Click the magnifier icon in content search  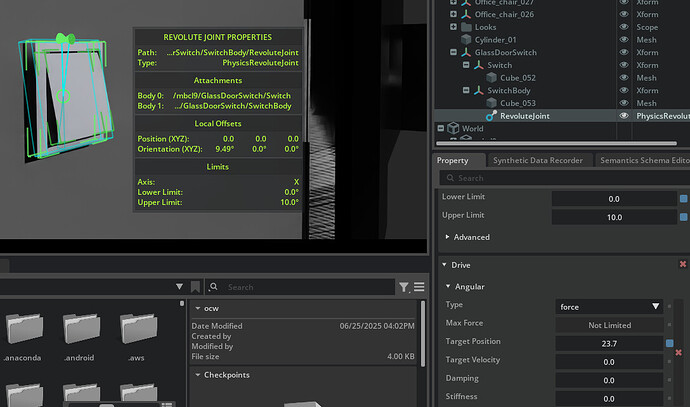click(x=214, y=287)
